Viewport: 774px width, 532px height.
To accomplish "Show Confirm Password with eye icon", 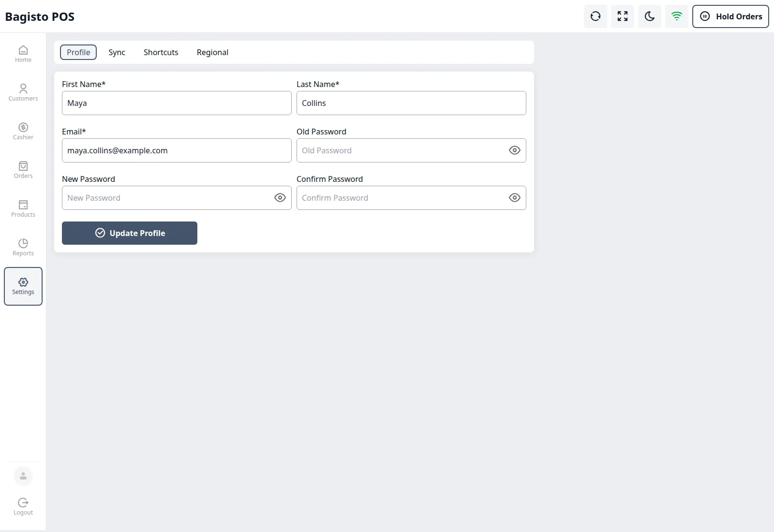I will [x=515, y=198].
